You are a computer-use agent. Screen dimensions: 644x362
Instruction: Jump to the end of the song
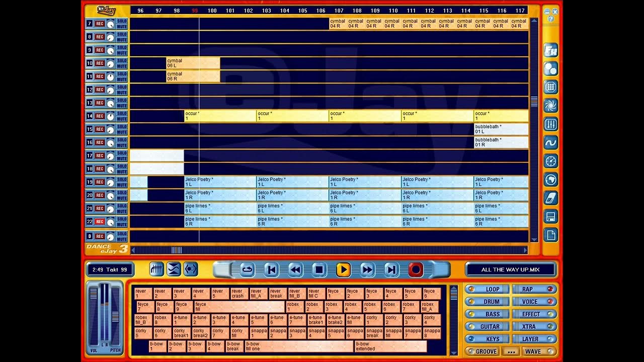pyautogui.click(x=391, y=270)
